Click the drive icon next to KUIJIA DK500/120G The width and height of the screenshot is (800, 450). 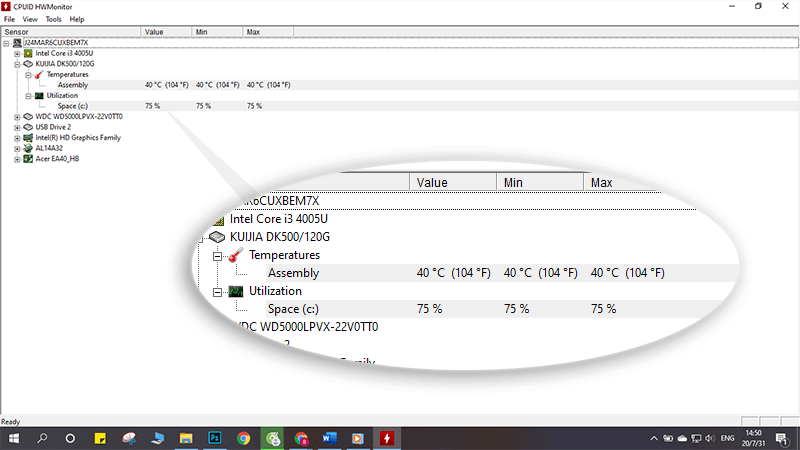[x=28, y=64]
